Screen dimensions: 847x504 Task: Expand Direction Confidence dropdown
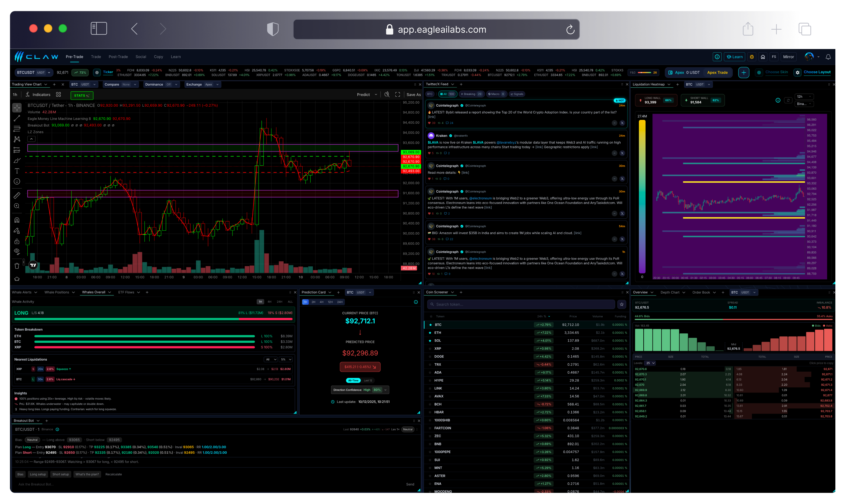point(385,390)
